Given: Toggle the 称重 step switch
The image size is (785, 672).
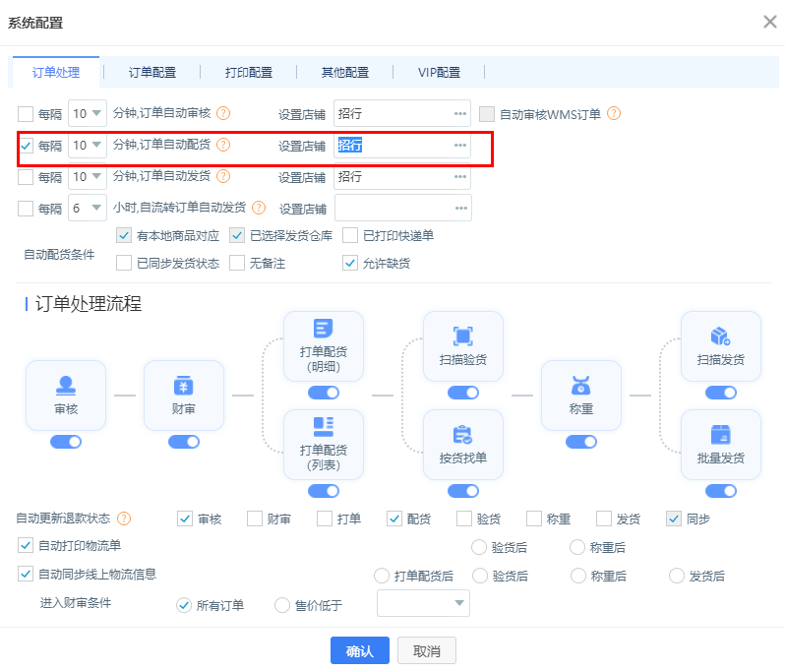Looking at the screenshot, I should click(581, 442).
